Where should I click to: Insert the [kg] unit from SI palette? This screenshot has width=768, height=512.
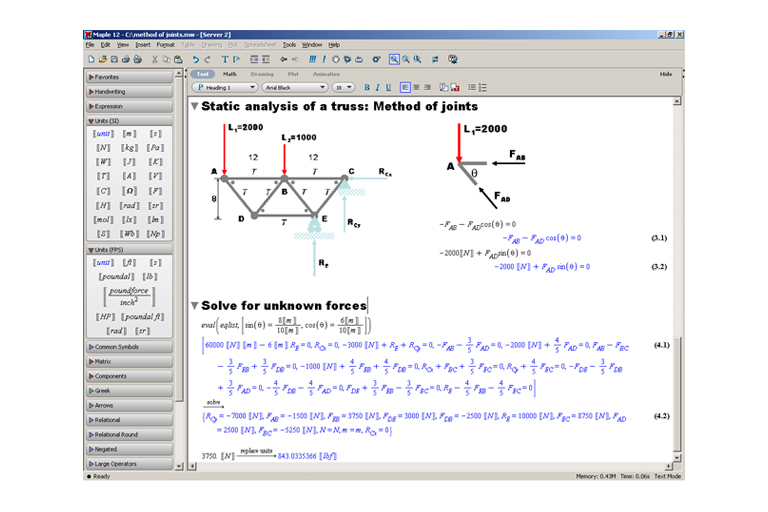[129, 147]
